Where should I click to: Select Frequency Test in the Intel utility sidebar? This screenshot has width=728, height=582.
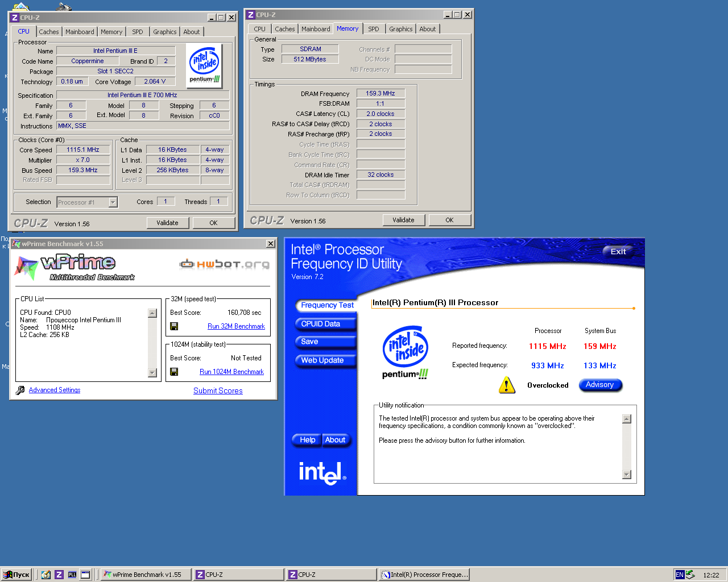point(327,305)
